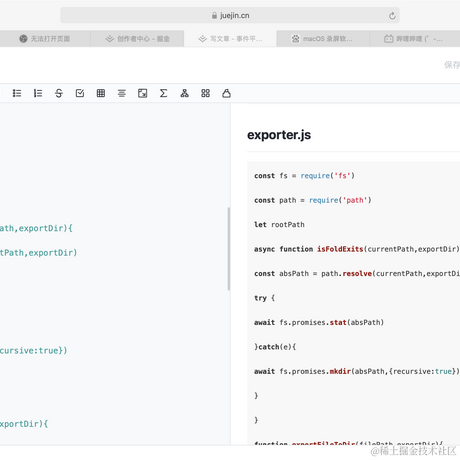Click the await fs.promises.mkdir line in the preview

(357, 371)
